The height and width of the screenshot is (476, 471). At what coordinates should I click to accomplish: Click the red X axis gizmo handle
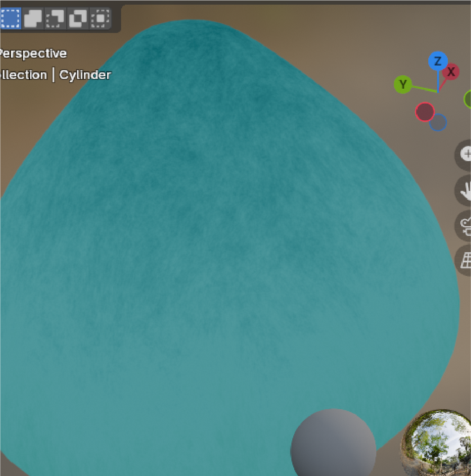click(x=451, y=72)
